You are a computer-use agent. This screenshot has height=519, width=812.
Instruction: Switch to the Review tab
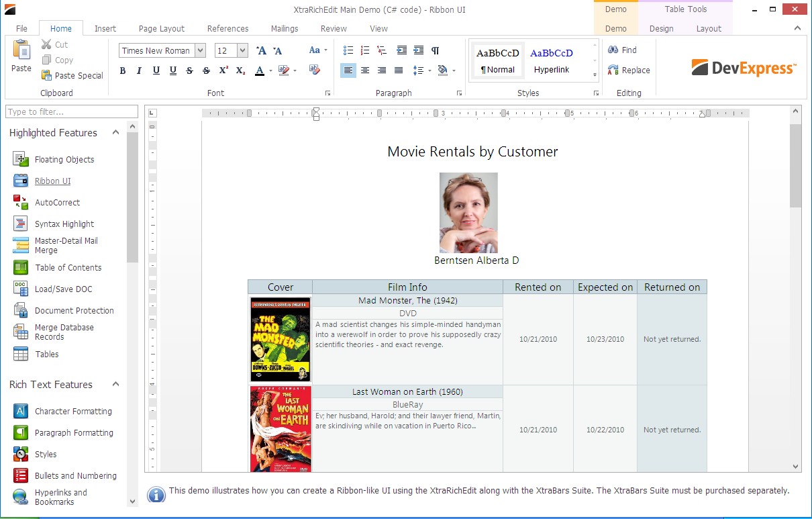tap(334, 28)
